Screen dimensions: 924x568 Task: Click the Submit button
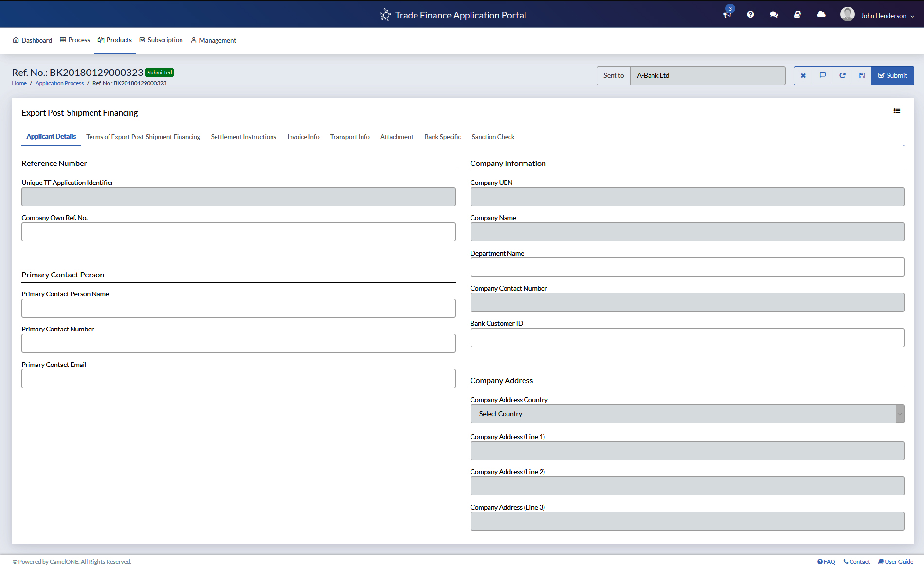point(892,75)
